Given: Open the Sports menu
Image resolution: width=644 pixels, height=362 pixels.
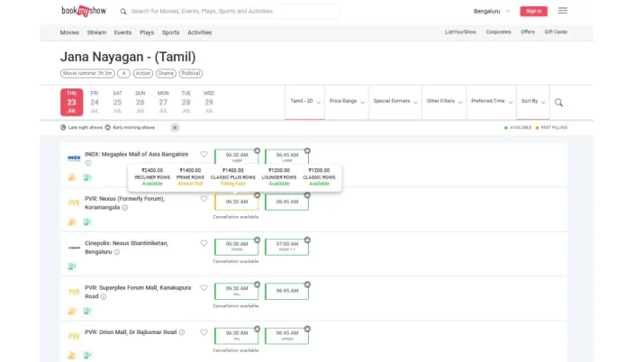Looking at the screenshot, I should pyautogui.click(x=170, y=32).
